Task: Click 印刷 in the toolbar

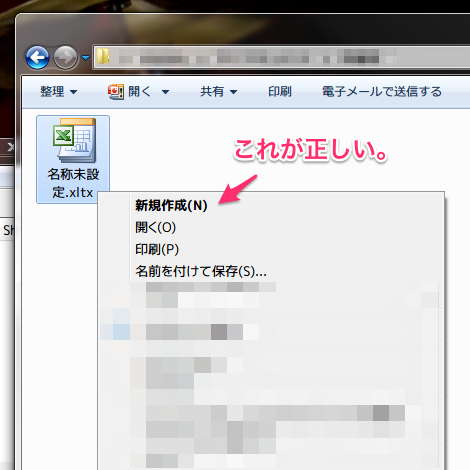Action: pyautogui.click(x=280, y=91)
